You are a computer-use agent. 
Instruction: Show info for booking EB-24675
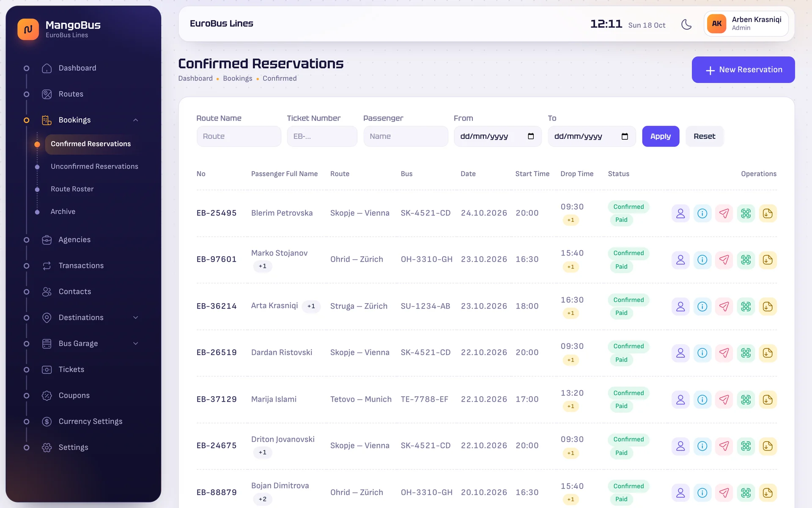tap(702, 446)
